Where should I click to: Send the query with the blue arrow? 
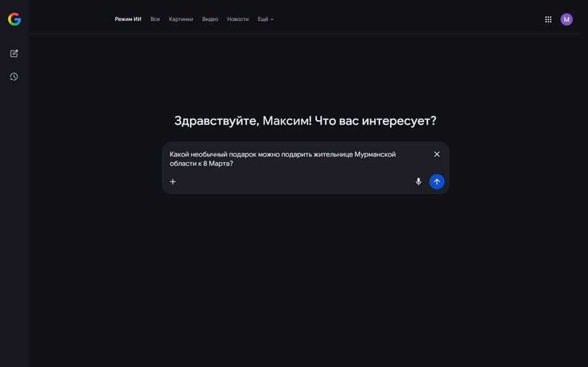[437, 182]
